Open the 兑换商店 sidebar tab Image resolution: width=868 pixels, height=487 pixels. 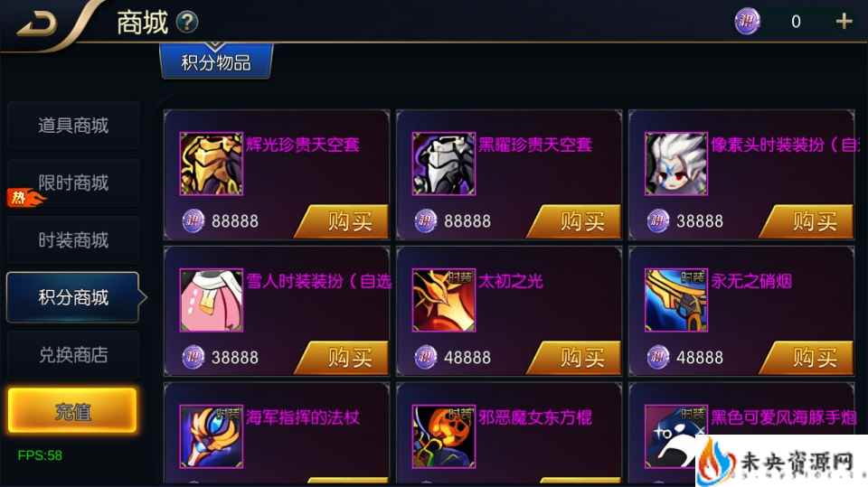[73, 355]
